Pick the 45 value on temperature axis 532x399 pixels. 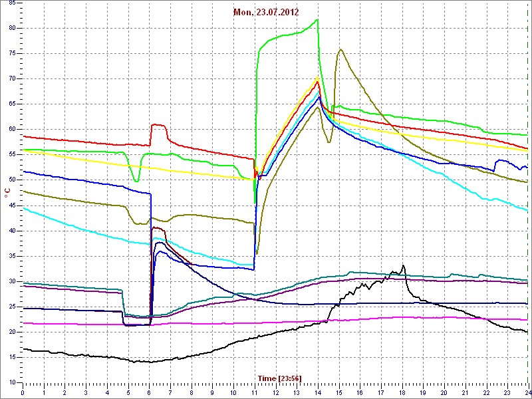(x=11, y=205)
